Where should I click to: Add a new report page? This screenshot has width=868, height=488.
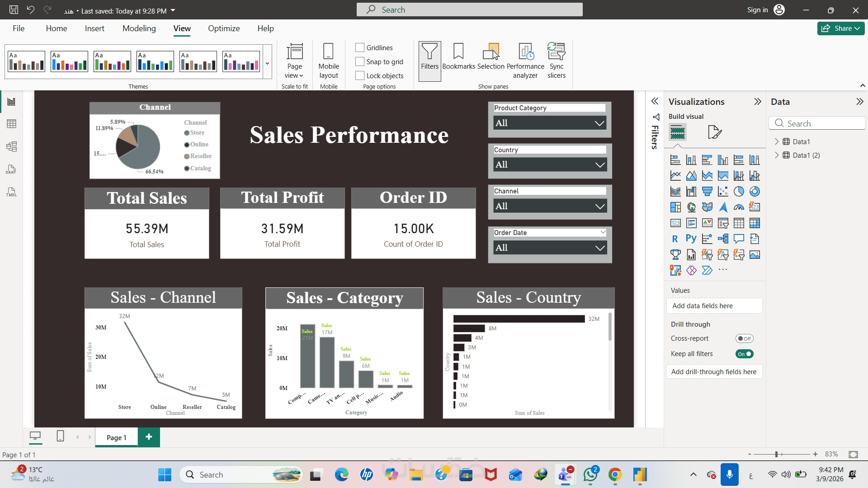[x=149, y=437]
